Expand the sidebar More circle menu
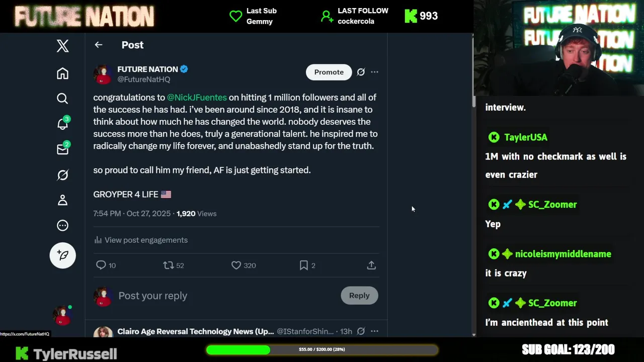 [62, 226]
